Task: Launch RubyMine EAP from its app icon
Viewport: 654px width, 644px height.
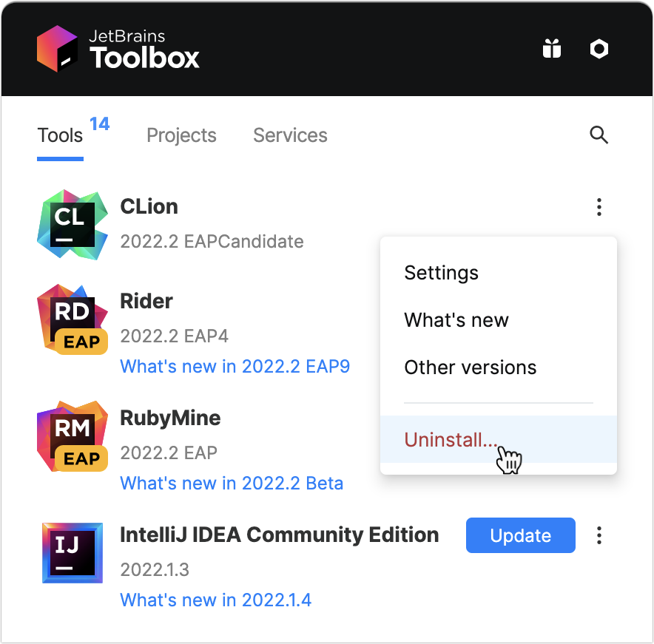Action: pyautogui.click(x=72, y=435)
